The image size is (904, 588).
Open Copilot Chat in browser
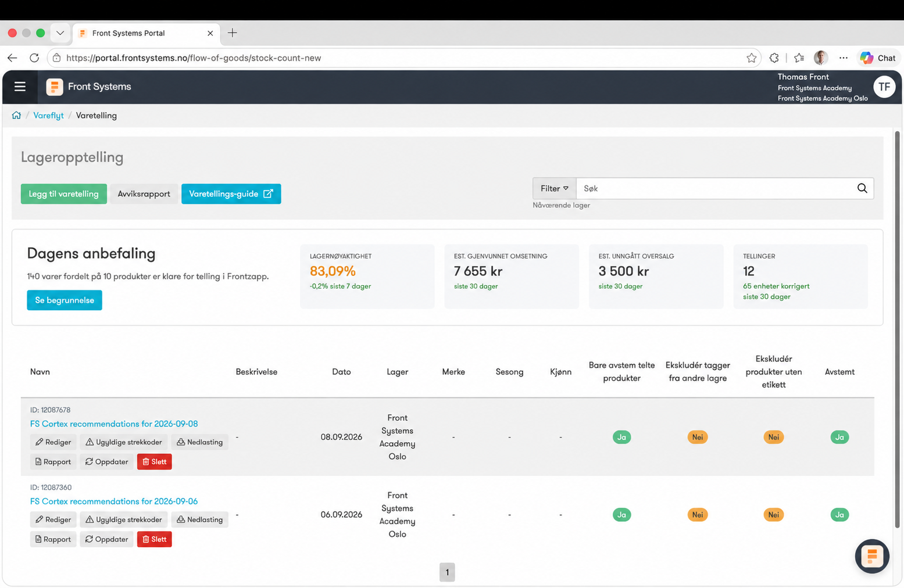(878, 58)
